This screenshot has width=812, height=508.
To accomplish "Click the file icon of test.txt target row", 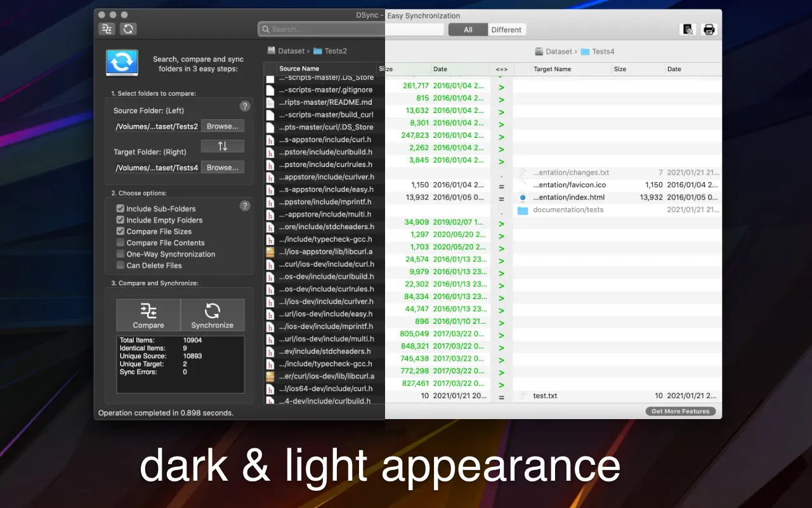I will tap(523, 396).
